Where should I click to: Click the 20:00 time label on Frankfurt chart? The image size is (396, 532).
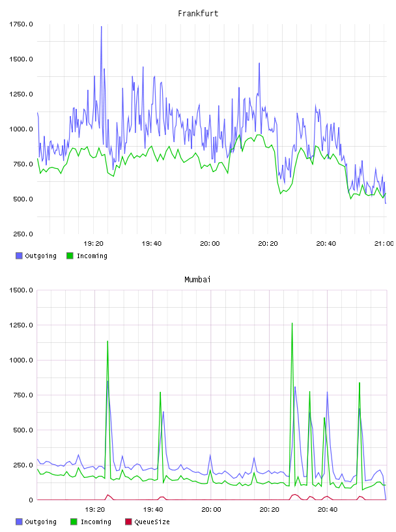coord(210,243)
